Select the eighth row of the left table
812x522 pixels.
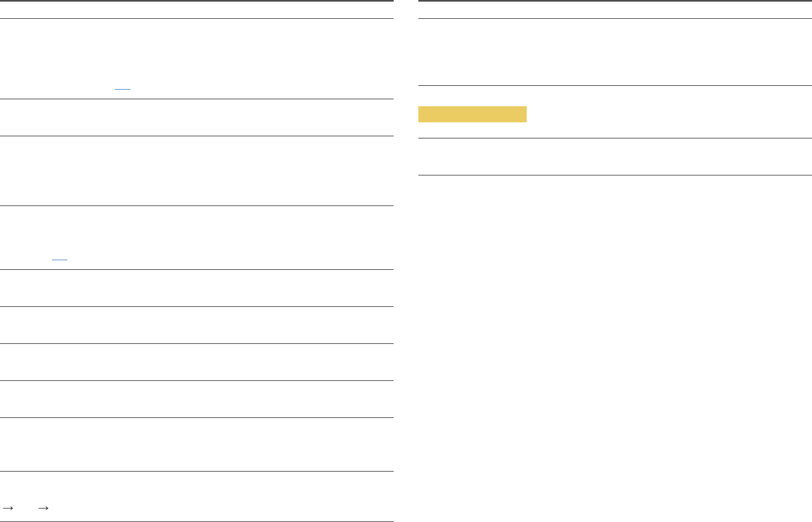196,399
